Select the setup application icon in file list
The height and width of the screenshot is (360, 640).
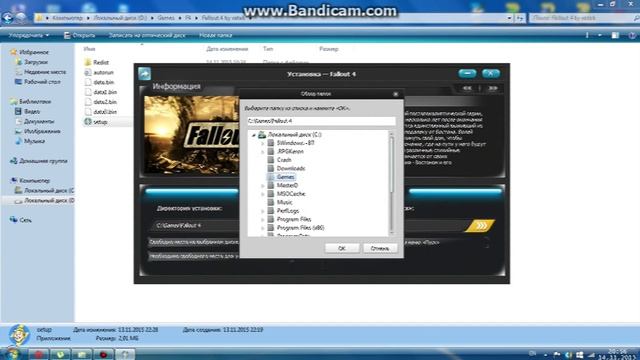click(88, 122)
